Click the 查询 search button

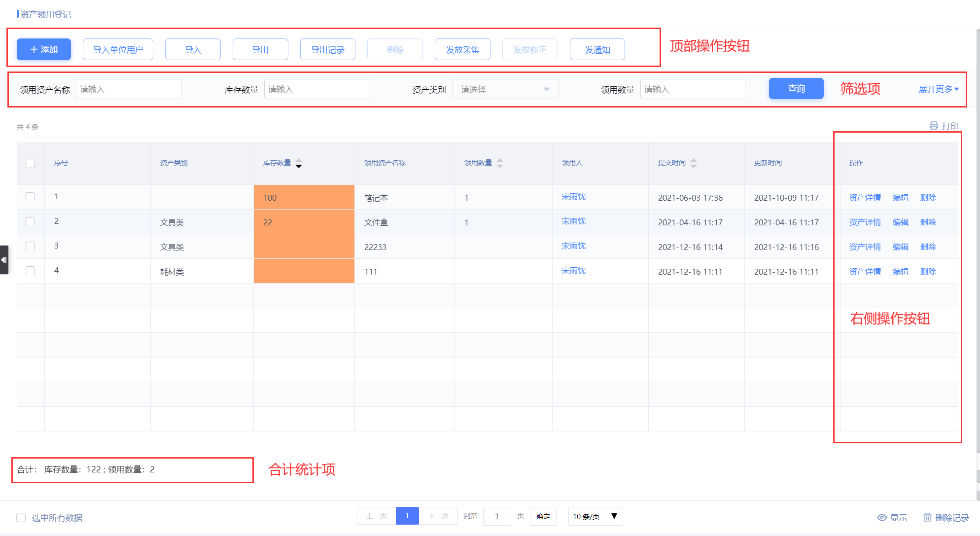coord(796,89)
